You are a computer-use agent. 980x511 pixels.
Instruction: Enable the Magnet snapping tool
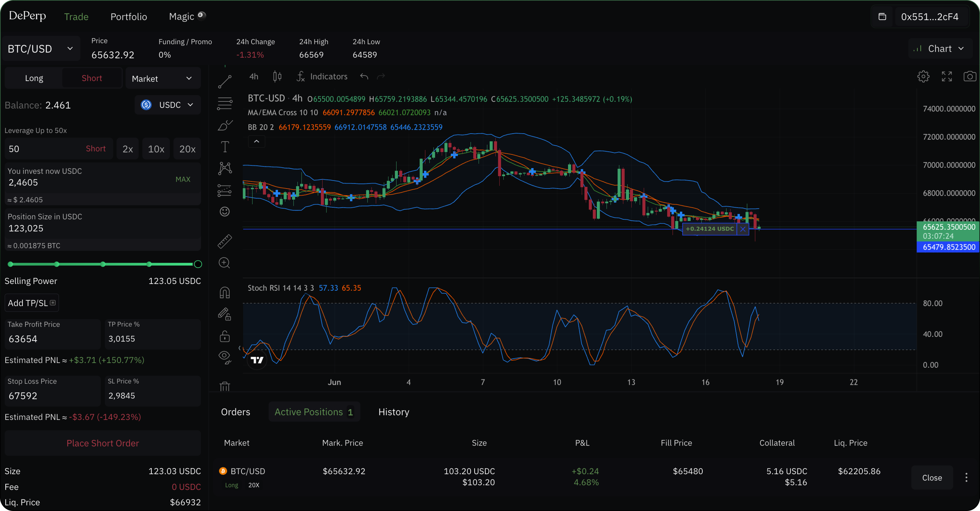tap(225, 292)
